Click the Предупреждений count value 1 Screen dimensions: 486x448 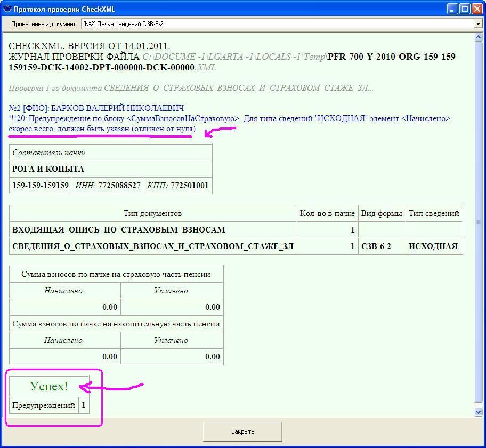[x=84, y=405]
